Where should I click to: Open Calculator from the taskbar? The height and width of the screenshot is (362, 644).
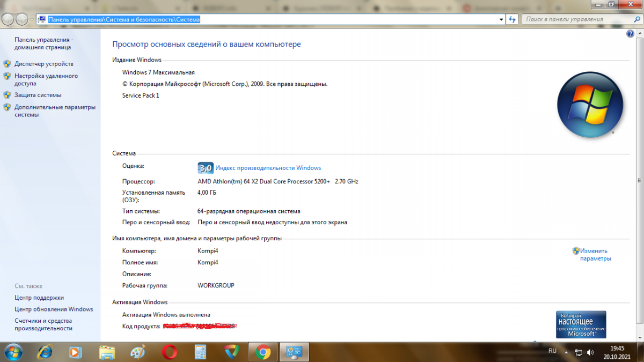point(201,352)
